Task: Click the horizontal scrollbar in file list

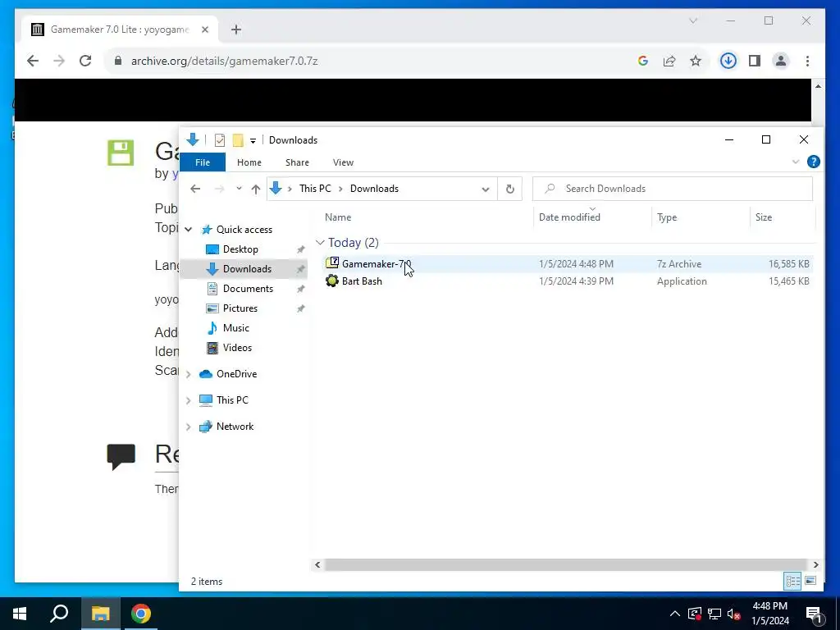Action: click(566, 564)
